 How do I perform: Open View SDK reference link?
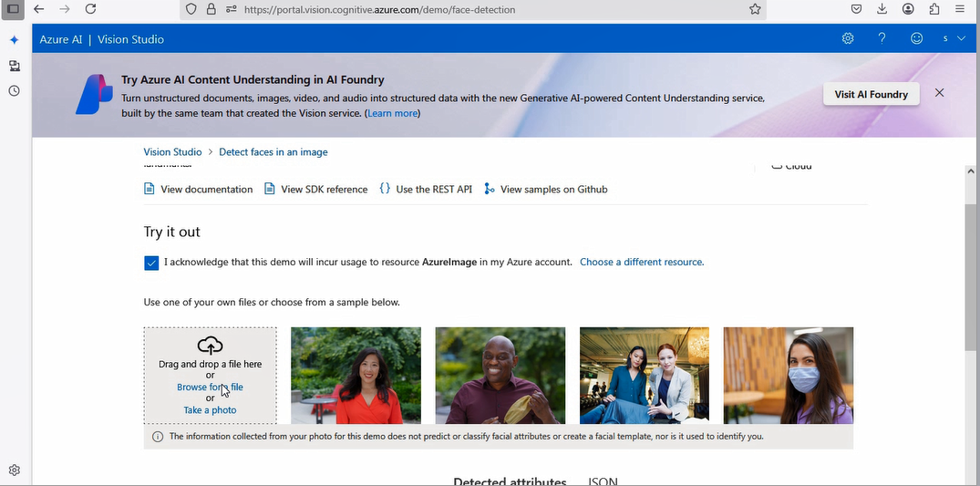pyautogui.click(x=315, y=189)
